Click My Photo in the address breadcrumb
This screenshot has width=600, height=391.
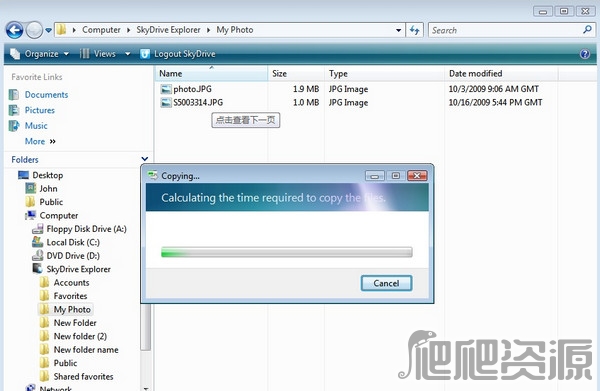[235, 30]
